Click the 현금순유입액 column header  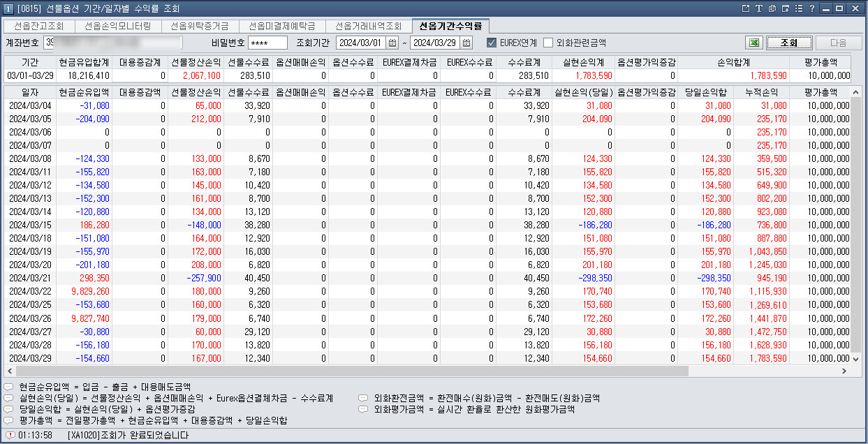[x=83, y=92]
